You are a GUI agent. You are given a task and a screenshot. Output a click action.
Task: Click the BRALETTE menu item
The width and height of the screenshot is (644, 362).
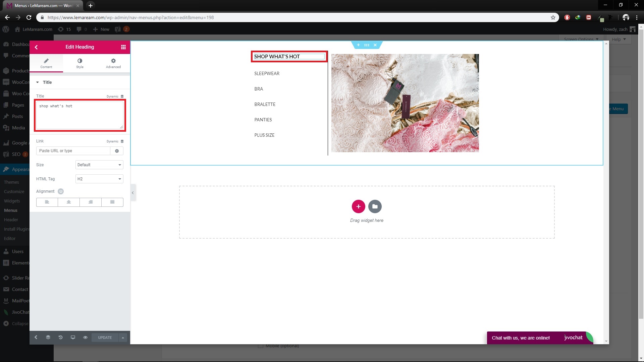tap(265, 104)
